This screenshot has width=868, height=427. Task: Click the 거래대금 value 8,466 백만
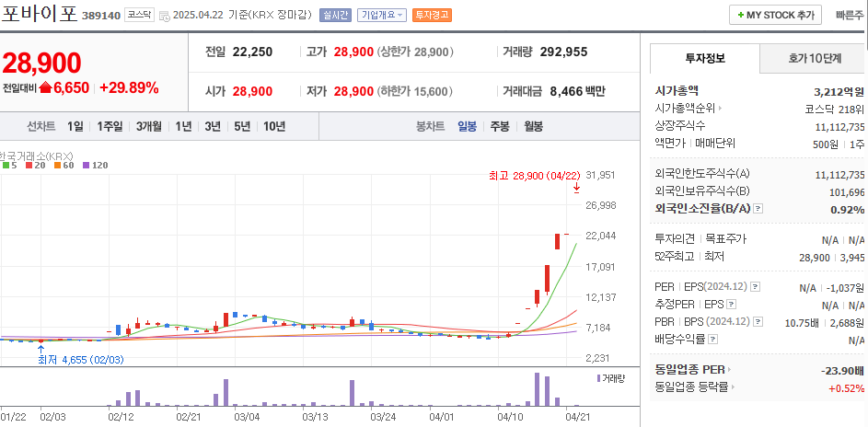click(x=577, y=91)
